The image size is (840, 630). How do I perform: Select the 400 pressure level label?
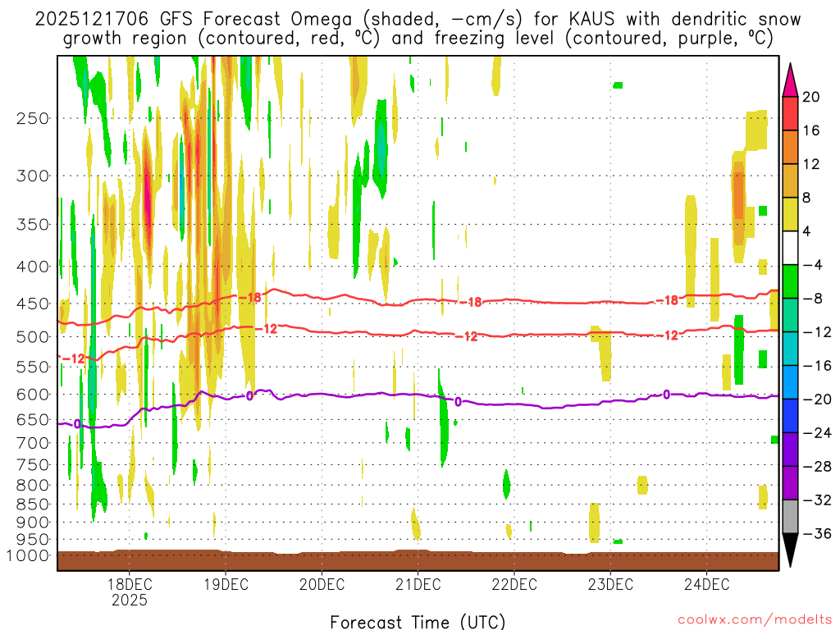(x=33, y=267)
